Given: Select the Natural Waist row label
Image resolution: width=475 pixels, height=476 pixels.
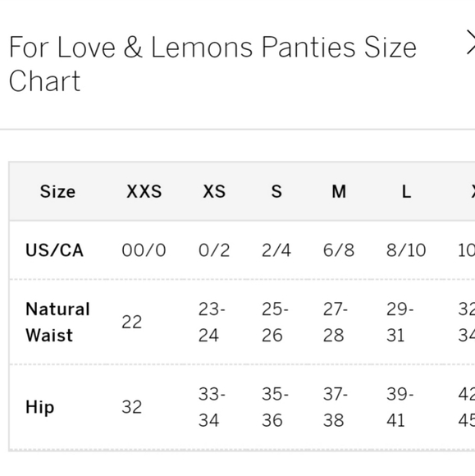Looking at the screenshot, I should (x=57, y=322).
